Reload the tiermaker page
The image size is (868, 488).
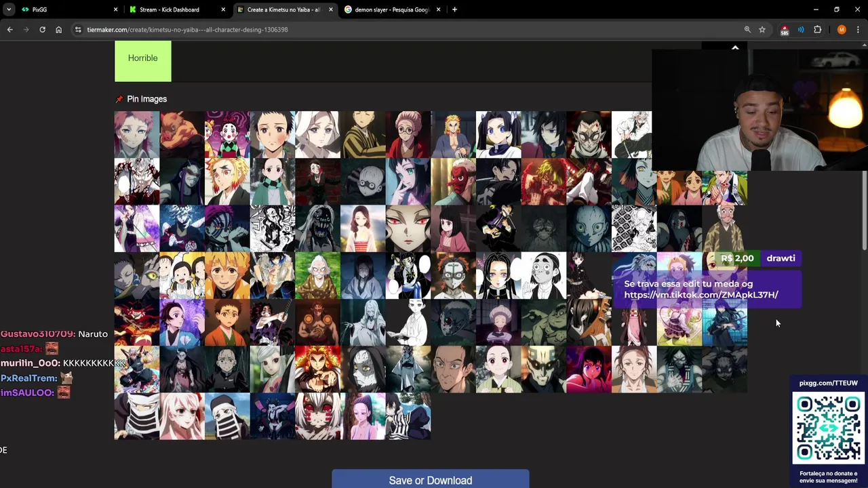(42, 30)
